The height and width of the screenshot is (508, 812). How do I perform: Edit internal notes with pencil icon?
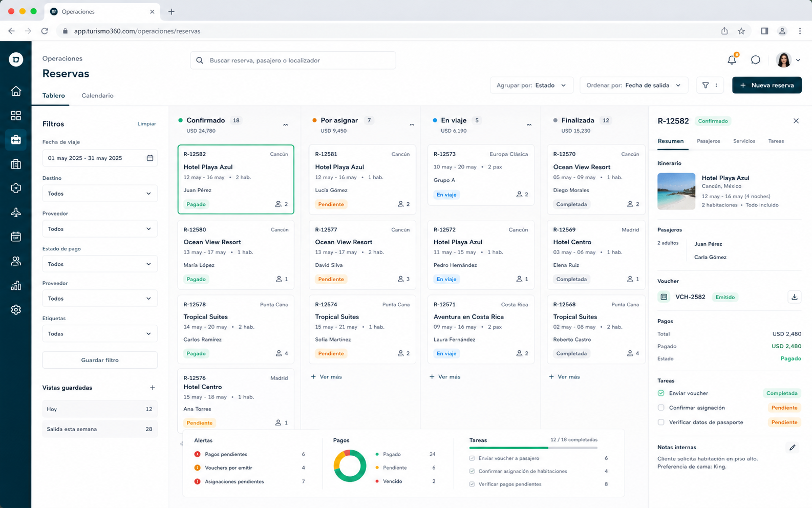pos(792,448)
